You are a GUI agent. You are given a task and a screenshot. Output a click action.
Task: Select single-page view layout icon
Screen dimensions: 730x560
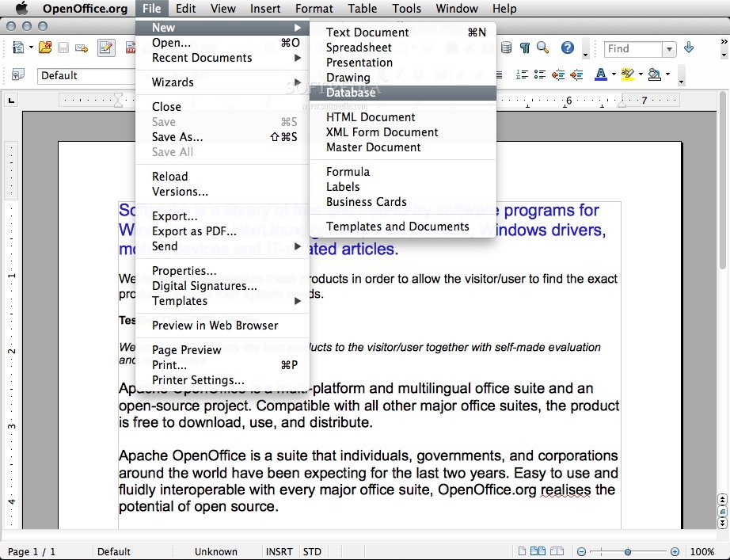tap(523, 551)
